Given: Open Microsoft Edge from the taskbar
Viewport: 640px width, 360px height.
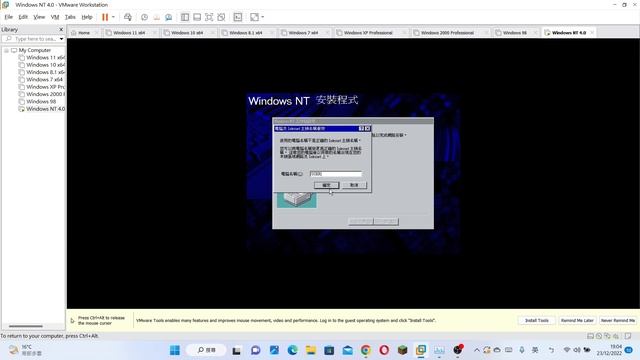Looking at the screenshot, I should point(292,350).
